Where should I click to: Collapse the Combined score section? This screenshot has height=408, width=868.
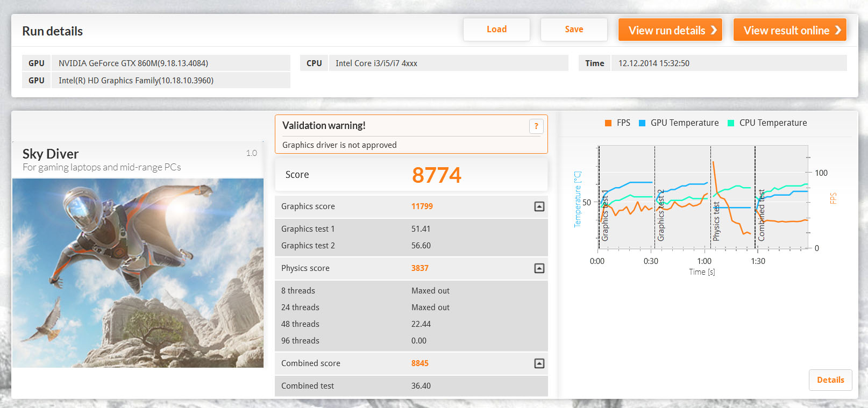[539, 363]
